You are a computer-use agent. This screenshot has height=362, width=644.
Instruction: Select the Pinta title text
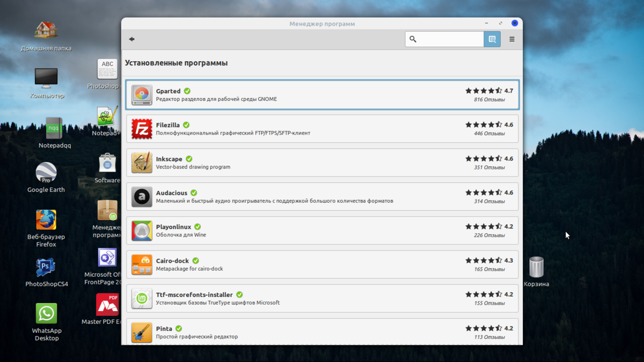coord(164,329)
